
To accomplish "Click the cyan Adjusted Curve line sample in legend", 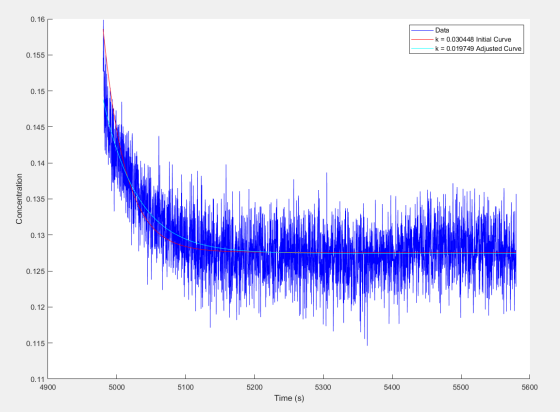I will pos(422,49).
